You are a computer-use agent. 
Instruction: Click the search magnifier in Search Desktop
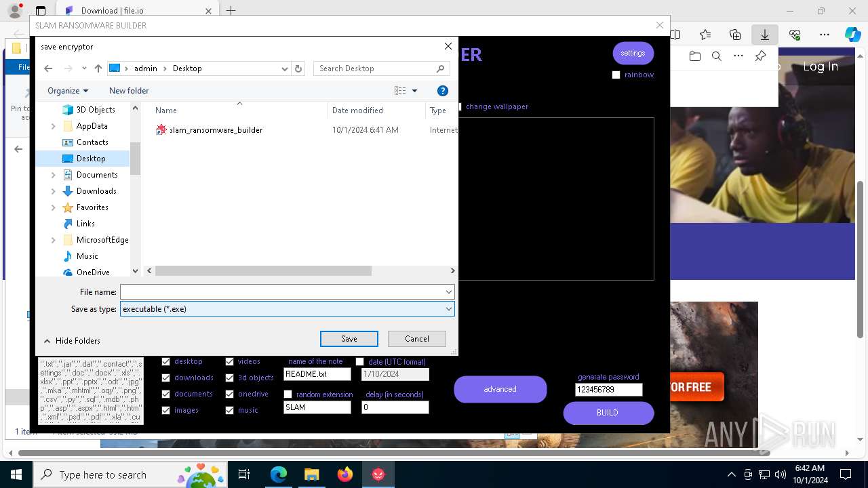[x=441, y=68]
